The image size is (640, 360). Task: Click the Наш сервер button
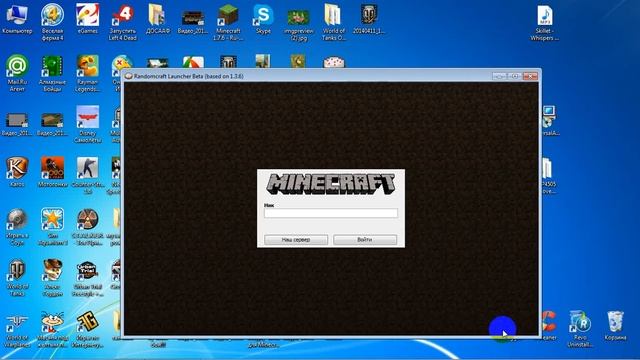point(296,240)
